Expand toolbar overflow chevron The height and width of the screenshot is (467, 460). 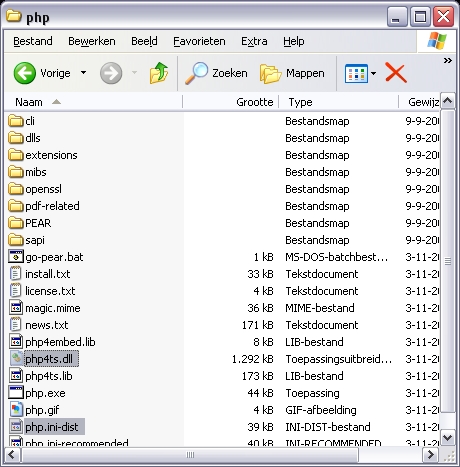click(x=448, y=61)
